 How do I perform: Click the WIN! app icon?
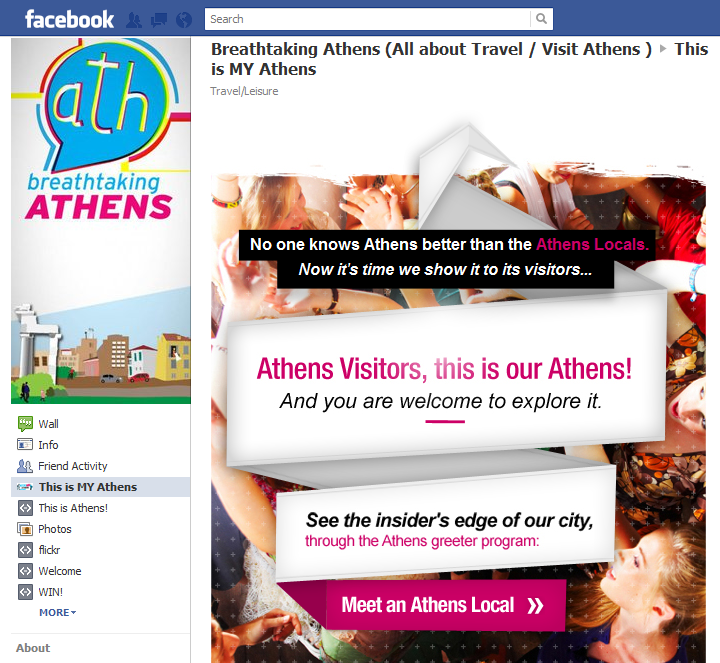click(x=25, y=592)
